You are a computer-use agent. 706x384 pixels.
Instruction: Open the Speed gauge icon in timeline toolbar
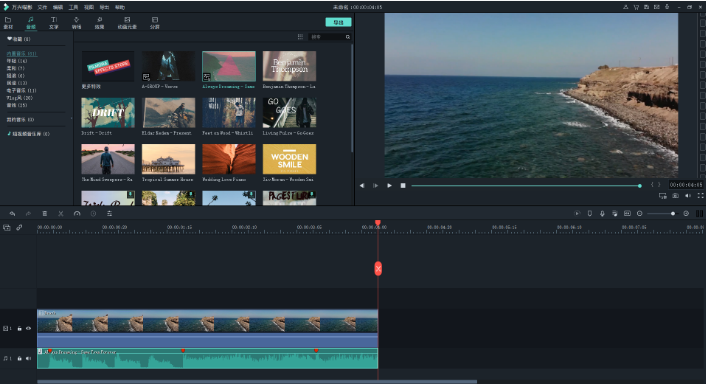pos(77,214)
